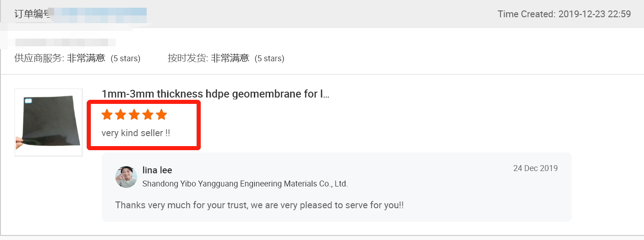
Task: Click the fifth orange rating star
Action: [162, 114]
